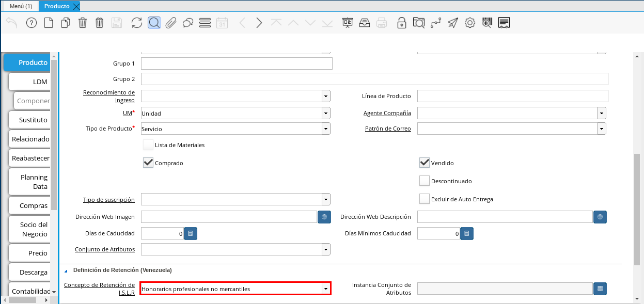Open Tipo de suscripción dropdown arrow

[x=326, y=199]
